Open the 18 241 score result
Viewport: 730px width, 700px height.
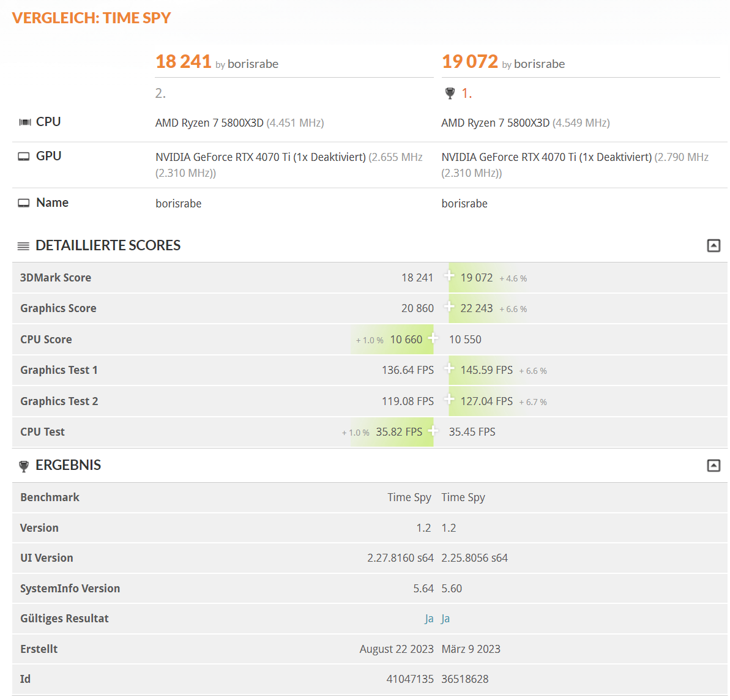pos(184,61)
